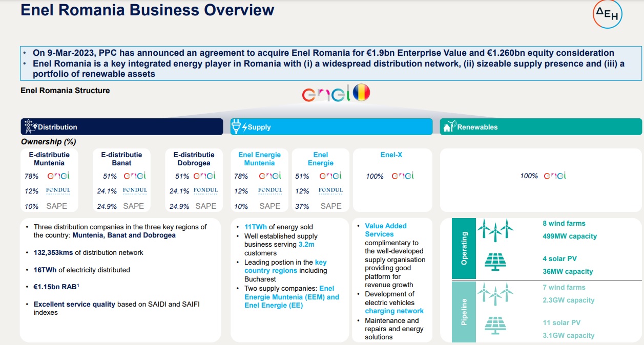Click Fondul logo beside 12% in Enel Energie card
Image resolution: width=644 pixels, height=345 pixels.
[330, 191]
